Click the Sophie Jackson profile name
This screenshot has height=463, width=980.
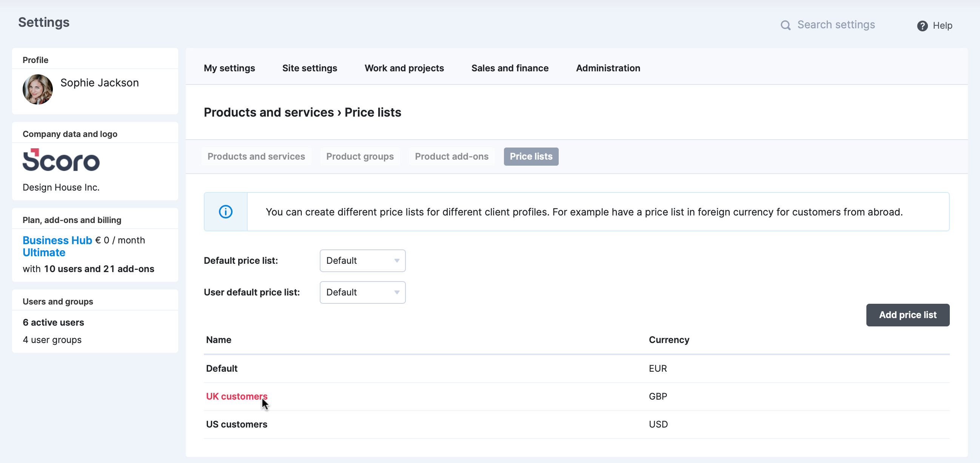point(100,83)
